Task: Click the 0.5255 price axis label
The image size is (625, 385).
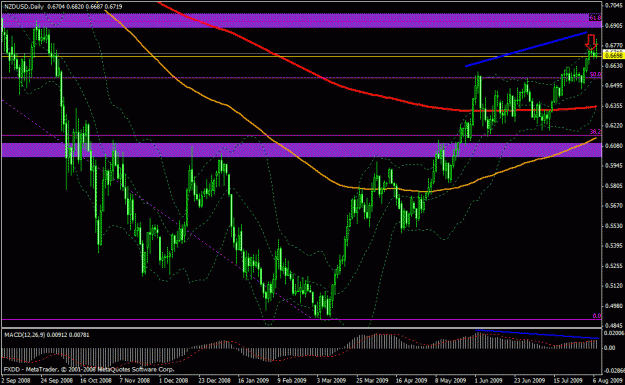Action: 614,265
